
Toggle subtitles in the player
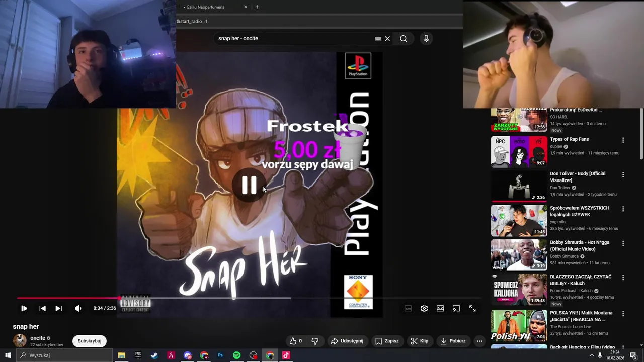tap(408, 308)
